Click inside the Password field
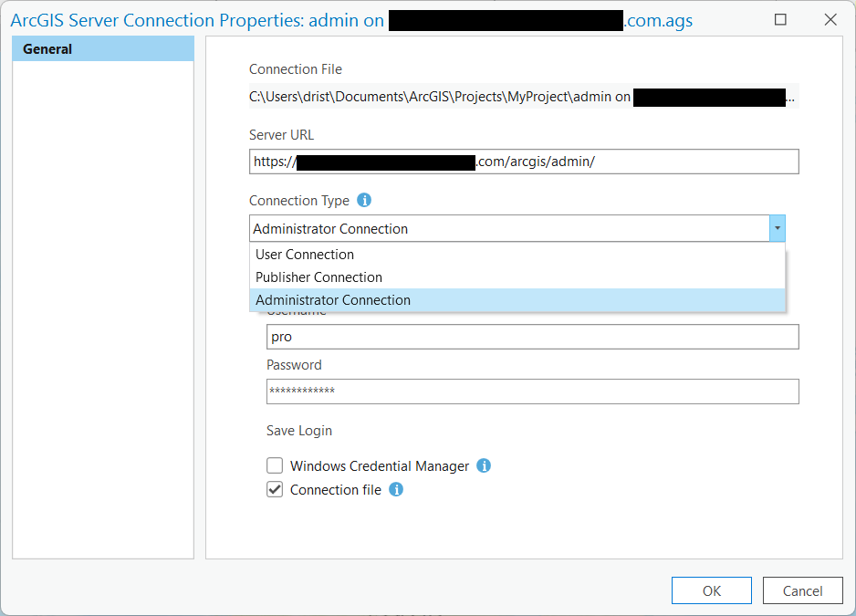856x616 pixels. click(x=532, y=392)
